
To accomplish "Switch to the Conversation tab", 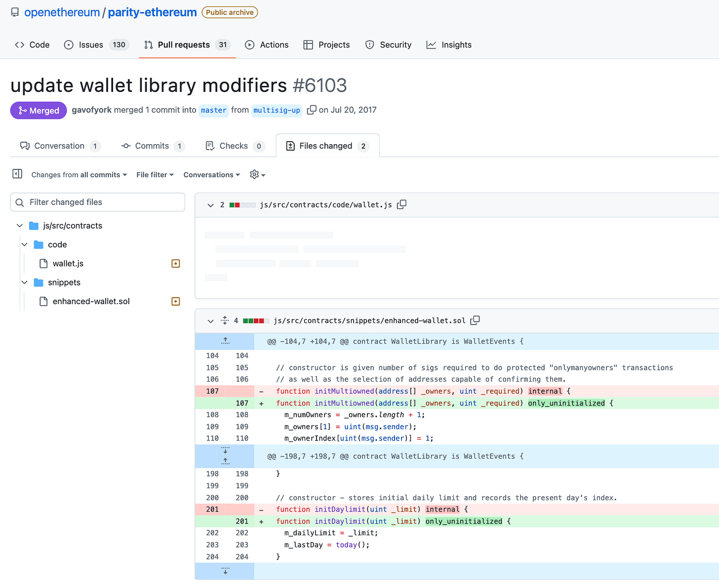I will point(60,146).
